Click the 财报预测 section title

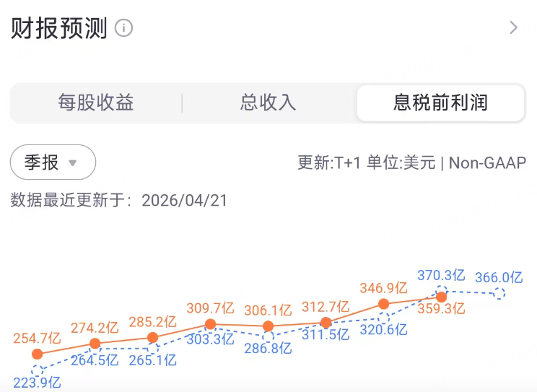pyautogui.click(x=59, y=28)
